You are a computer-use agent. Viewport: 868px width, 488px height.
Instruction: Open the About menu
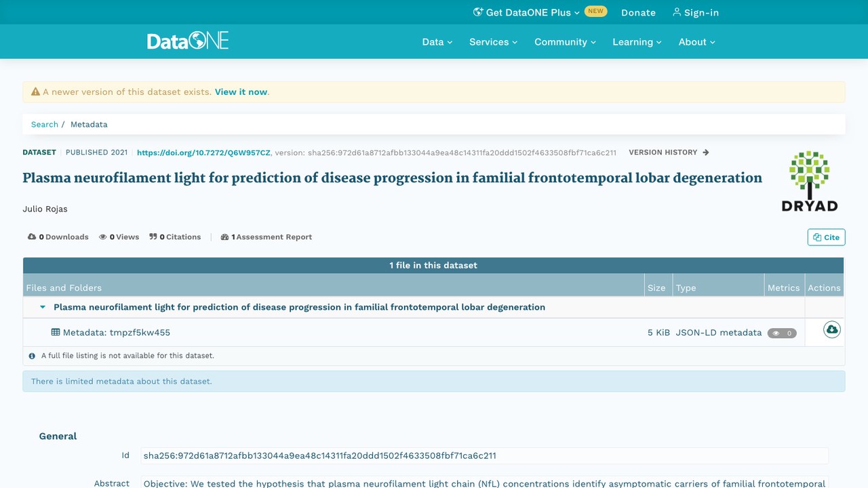point(697,42)
